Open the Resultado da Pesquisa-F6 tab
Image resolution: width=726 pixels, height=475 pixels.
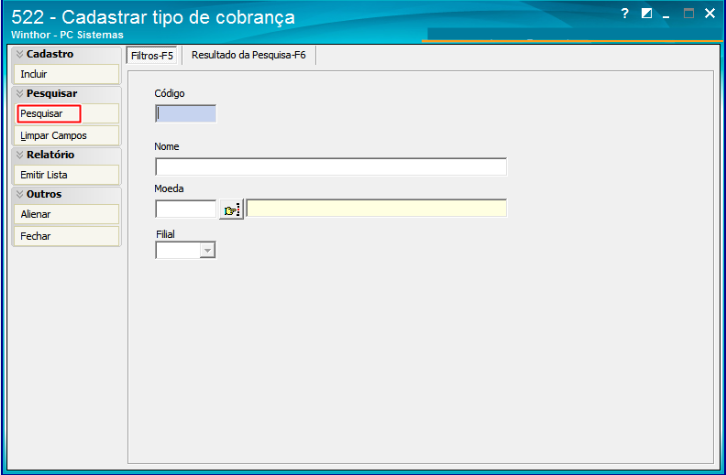coord(249,55)
